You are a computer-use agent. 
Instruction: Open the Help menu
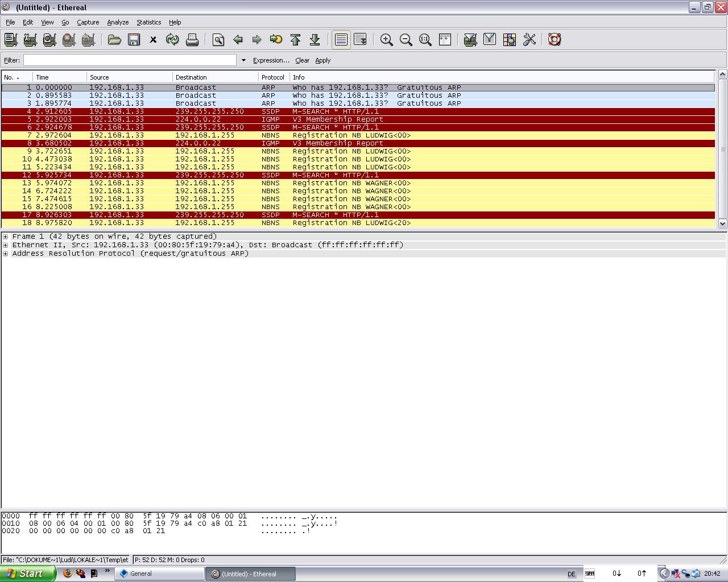[x=175, y=22]
